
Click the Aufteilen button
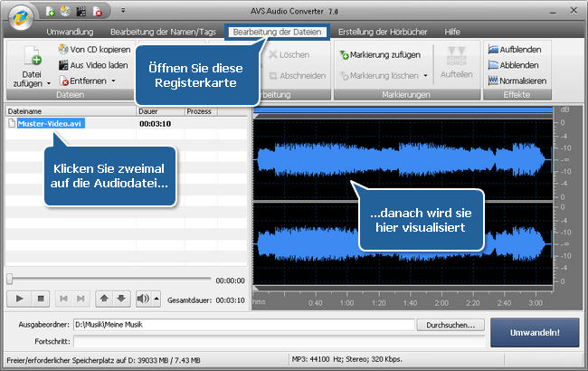[x=456, y=62]
